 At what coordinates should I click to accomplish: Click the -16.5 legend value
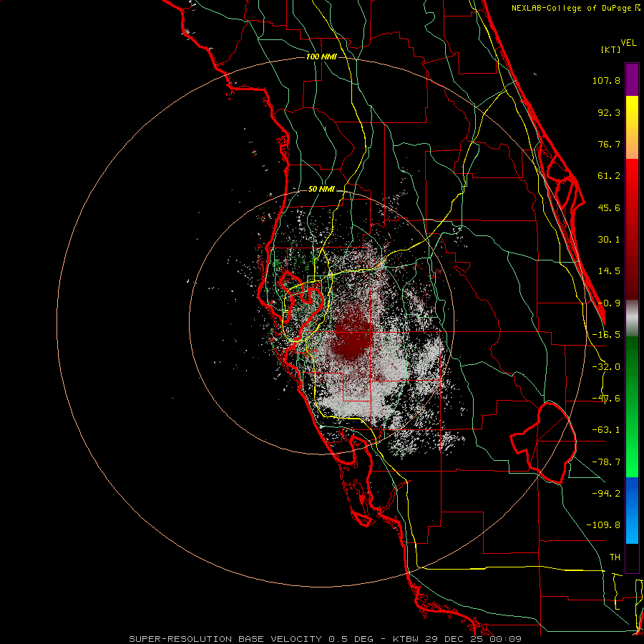coord(606,335)
